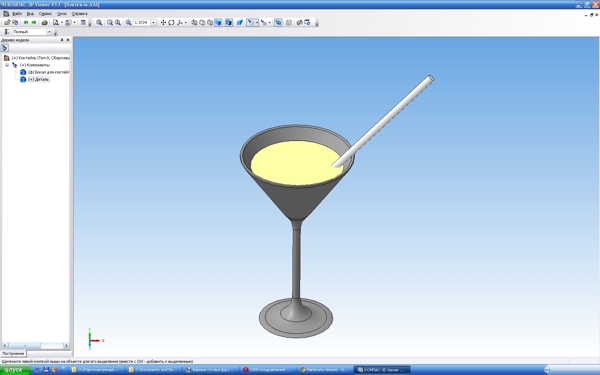Open the zoom scale dropdown

click(x=153, y=23)
